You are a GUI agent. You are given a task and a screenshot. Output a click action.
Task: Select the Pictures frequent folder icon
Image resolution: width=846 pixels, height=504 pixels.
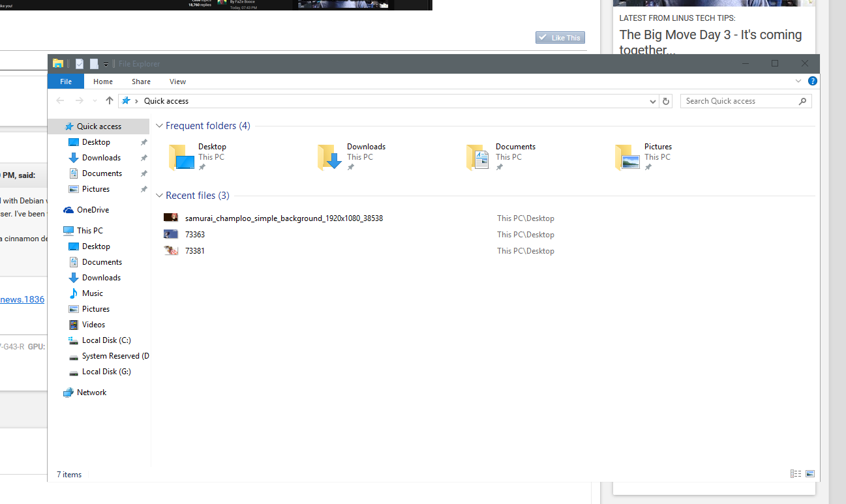click(x=628, y=157)
